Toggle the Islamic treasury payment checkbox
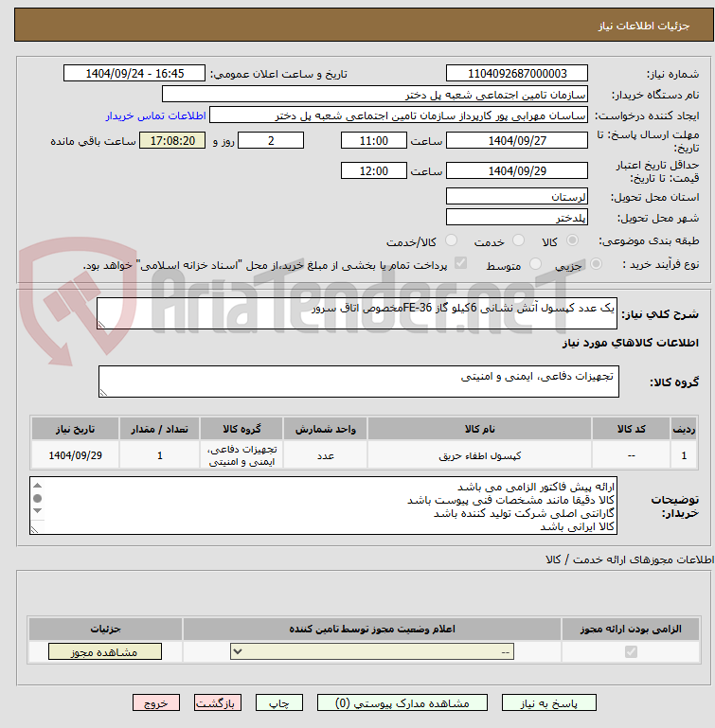 [460, 263]
